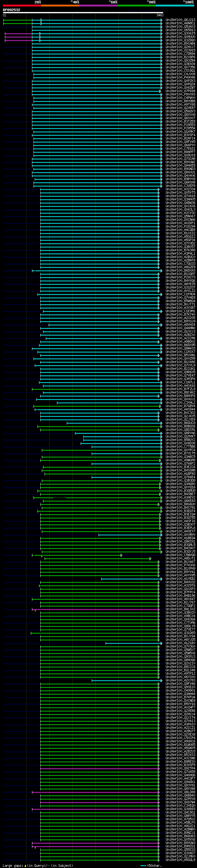Click the purple ~60% identity legend segment
This screenshot has height=868, width=197.
coord(98,6)
